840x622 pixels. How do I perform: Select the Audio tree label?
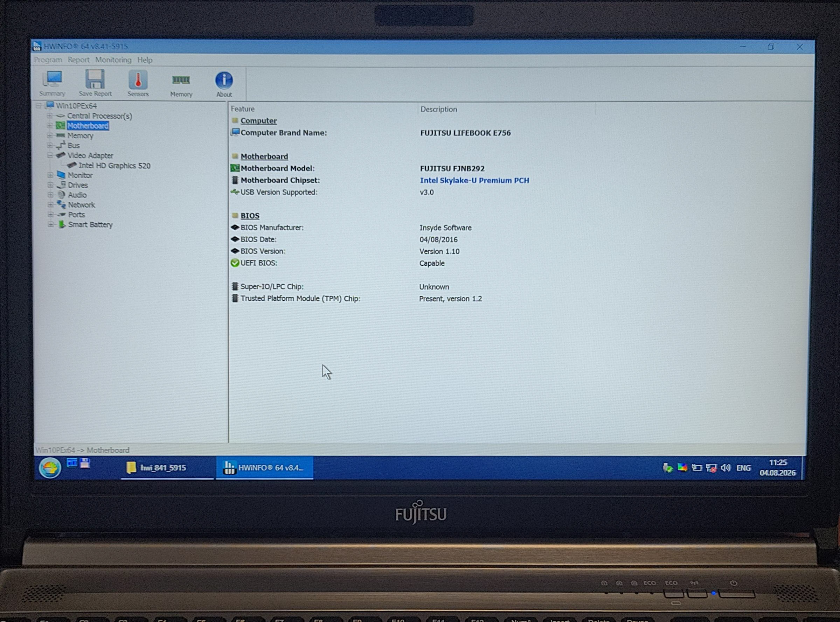click(77, 195)
